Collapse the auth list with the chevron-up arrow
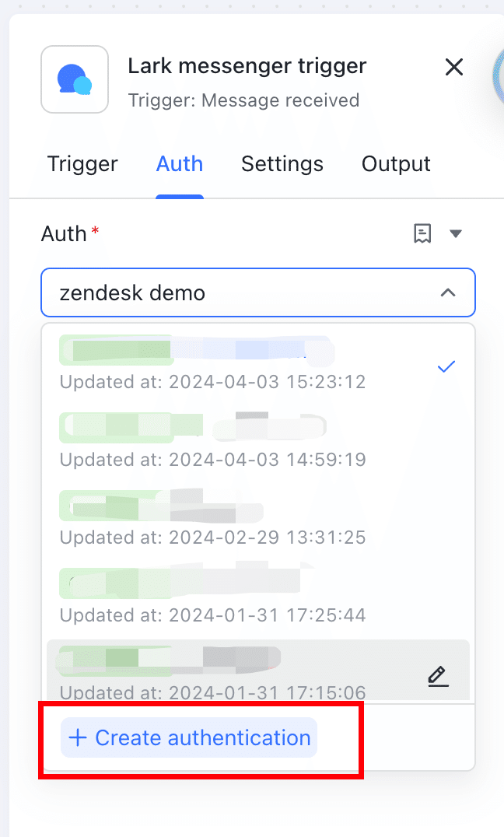504x837 pixels. click(x=448, y=292)
